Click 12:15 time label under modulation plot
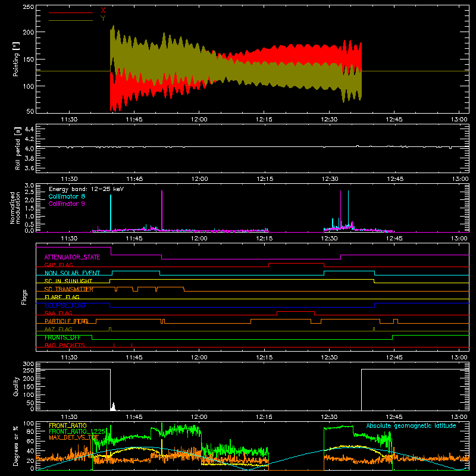 pos(264,239)
